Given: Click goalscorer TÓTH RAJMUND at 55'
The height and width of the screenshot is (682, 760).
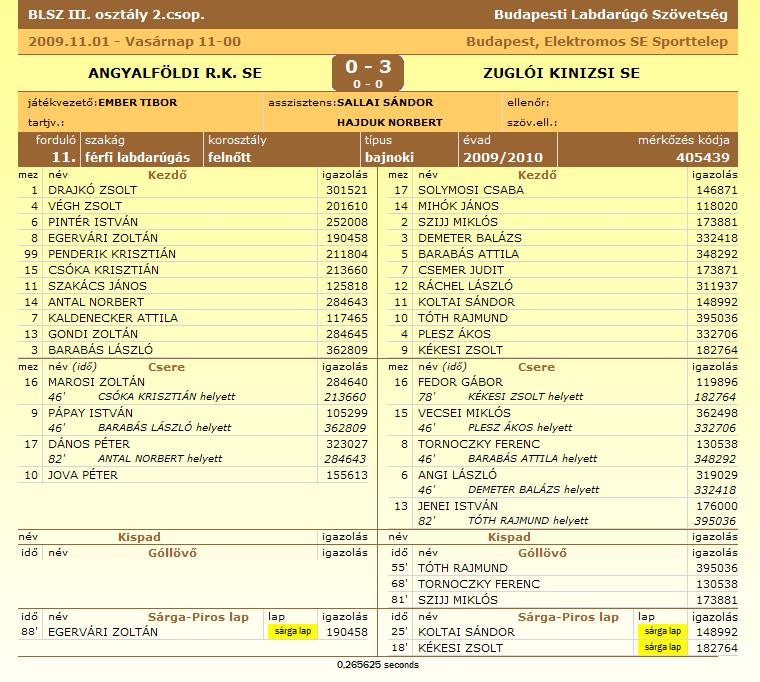Looking at the screenshot, I should coord(463,568).
